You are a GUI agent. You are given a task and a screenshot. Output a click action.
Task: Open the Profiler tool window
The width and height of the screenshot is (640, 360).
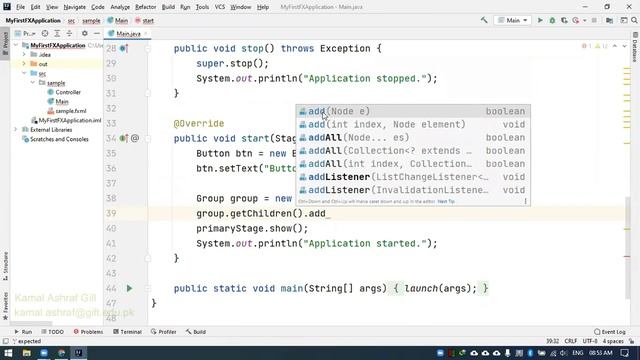click(163, 332)
